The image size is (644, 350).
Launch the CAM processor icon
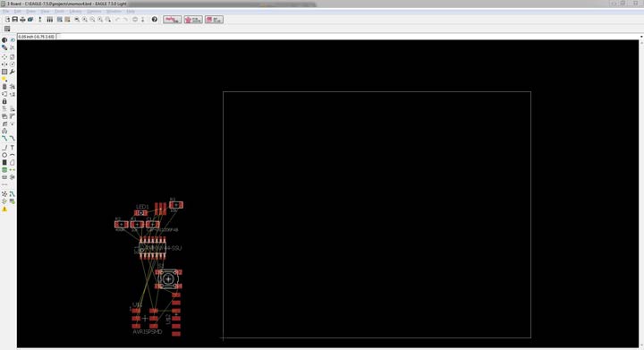[30, 20]
